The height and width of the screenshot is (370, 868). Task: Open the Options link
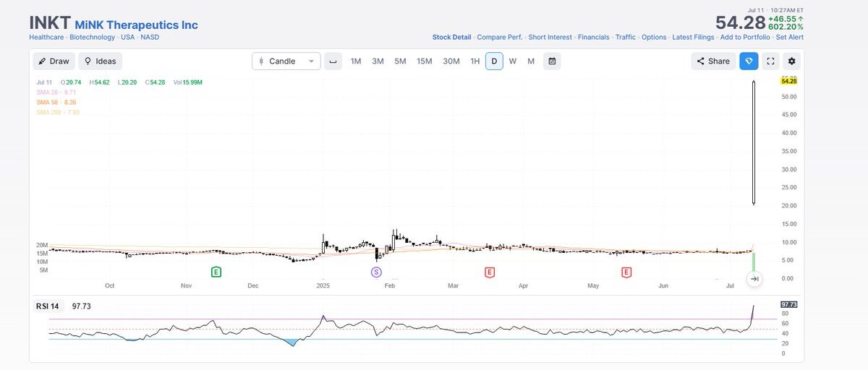(654, 37)
